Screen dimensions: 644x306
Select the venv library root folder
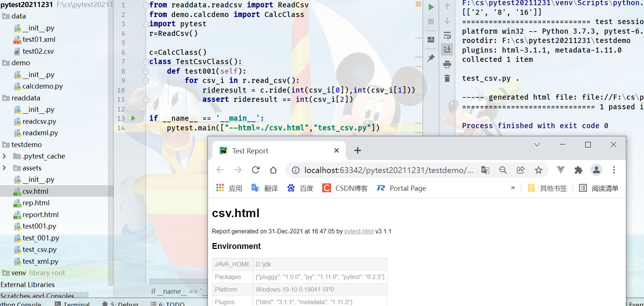coord(33,273)
